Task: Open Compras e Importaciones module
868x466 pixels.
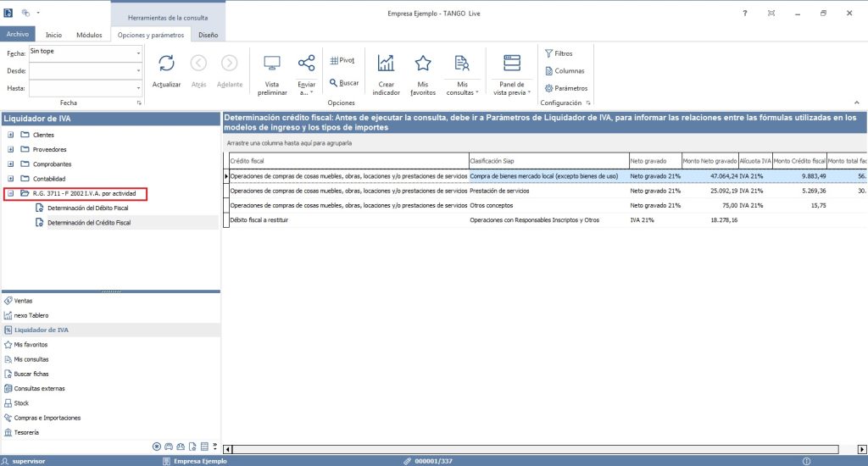Action: (47, 418)
